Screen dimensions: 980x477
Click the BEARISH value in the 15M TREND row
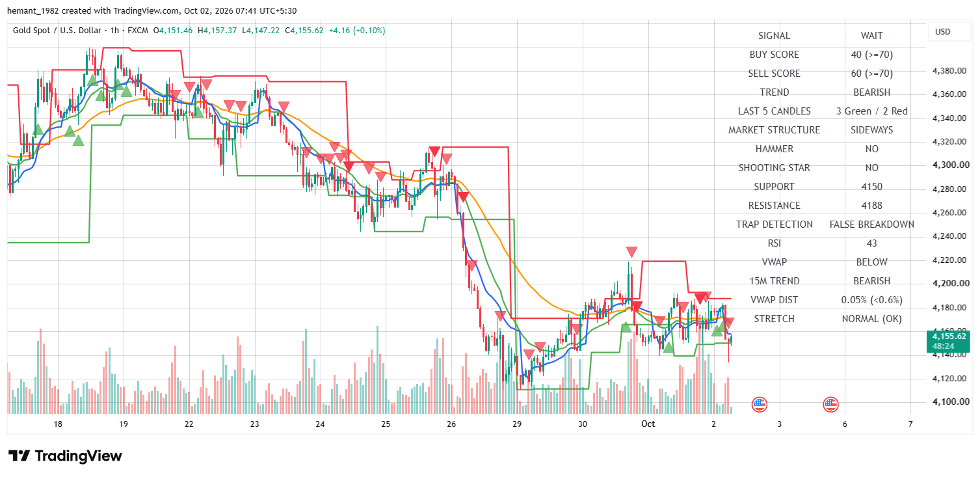click(871, 281)
